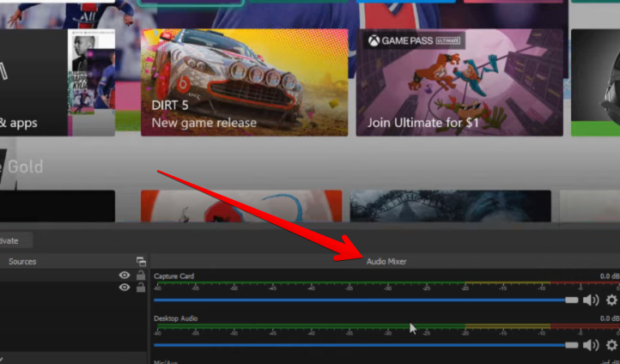
Task: Toggle lock on the first source
Action: [x=141, y=275]
